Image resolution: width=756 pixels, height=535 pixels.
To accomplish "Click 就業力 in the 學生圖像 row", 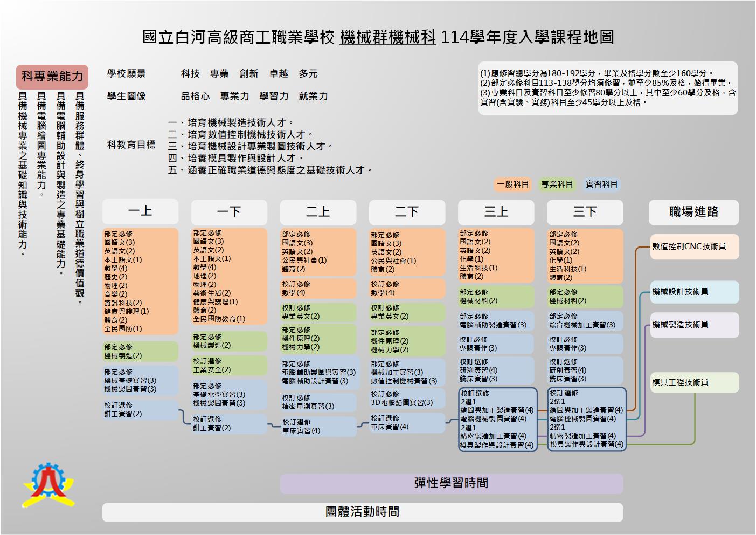I will (x=314, y=97).
